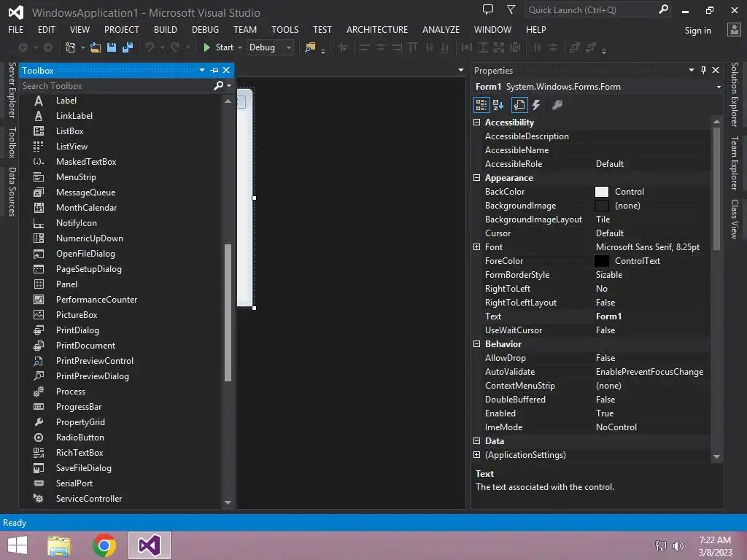Toggle Categorized view in Properties panel

(x=481, y=105)
